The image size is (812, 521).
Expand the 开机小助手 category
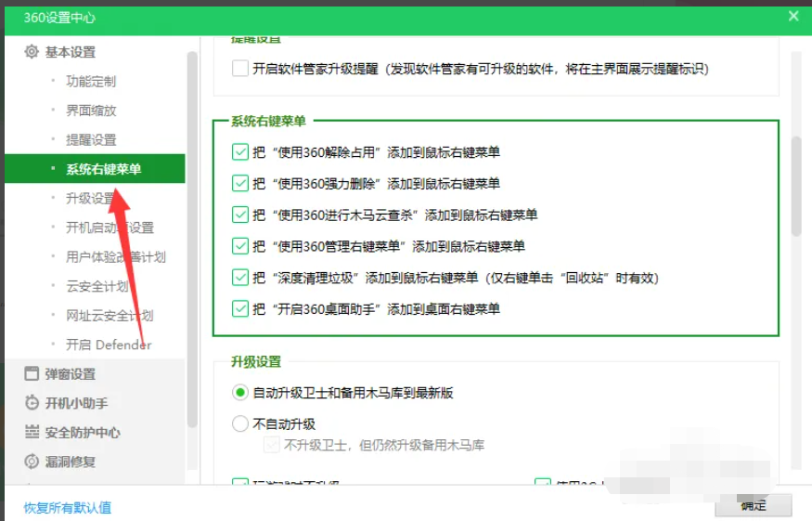[x=77, y=403]
